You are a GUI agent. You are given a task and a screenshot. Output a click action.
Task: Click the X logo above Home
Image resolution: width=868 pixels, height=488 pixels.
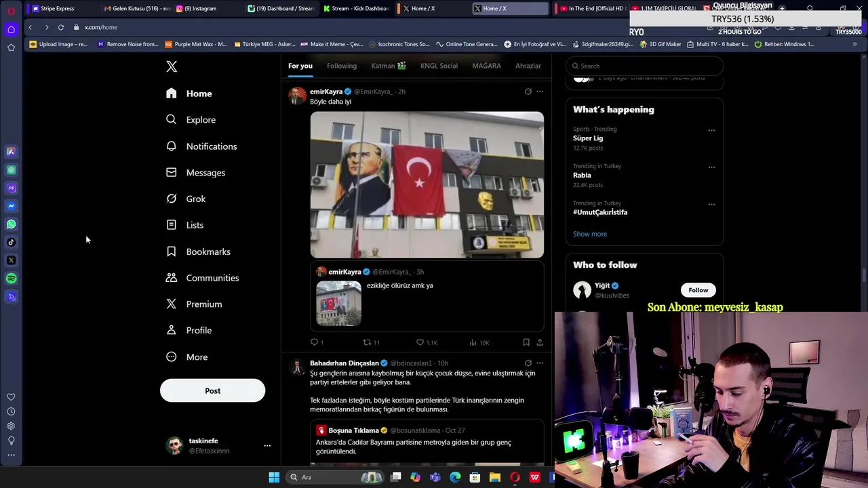(x=172, y=66)
